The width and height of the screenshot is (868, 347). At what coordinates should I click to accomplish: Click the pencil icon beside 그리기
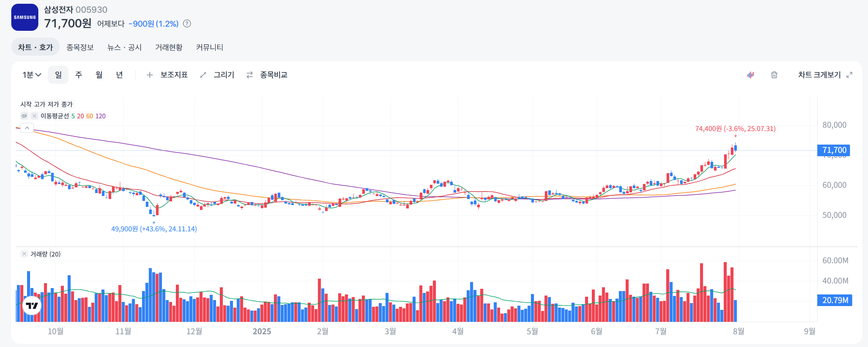203,75
